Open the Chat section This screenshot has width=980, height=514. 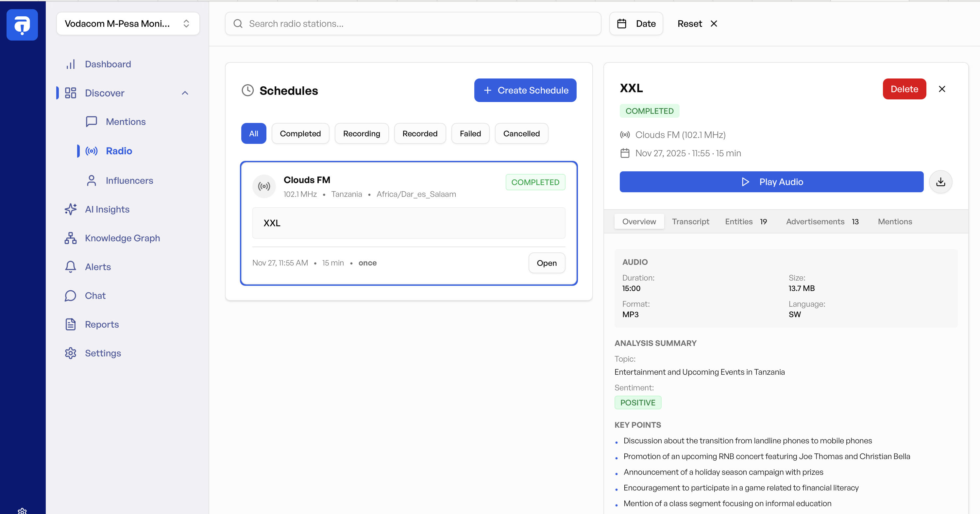pyautogui.click(x=95, y=296)
